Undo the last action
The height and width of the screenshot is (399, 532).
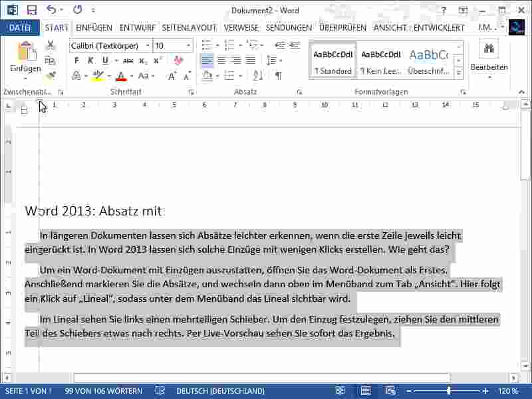tap(52, 10)
